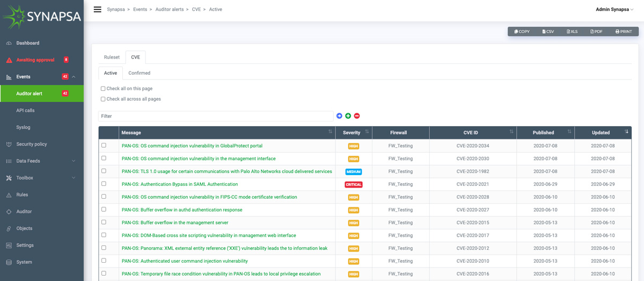Screen dimensions: 644x281
Task: Click the Events breadcrumb link
Action: pyautogui.click(x=140, y=9)
